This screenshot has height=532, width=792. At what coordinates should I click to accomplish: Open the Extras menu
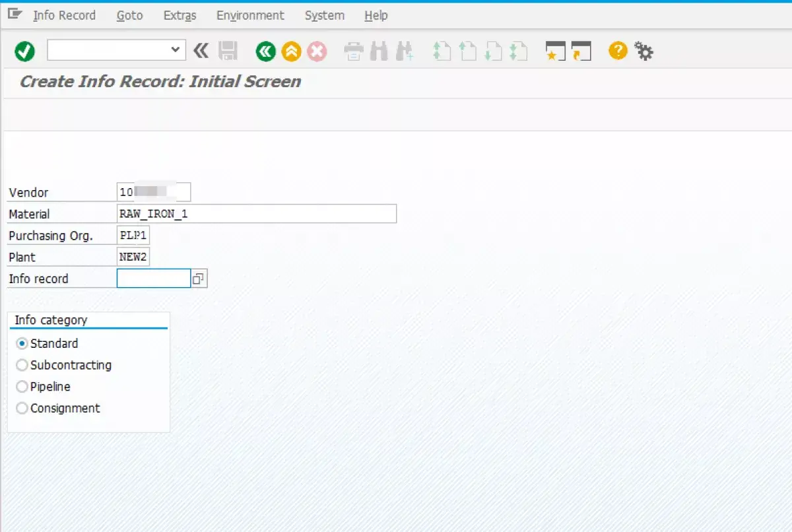180,15
